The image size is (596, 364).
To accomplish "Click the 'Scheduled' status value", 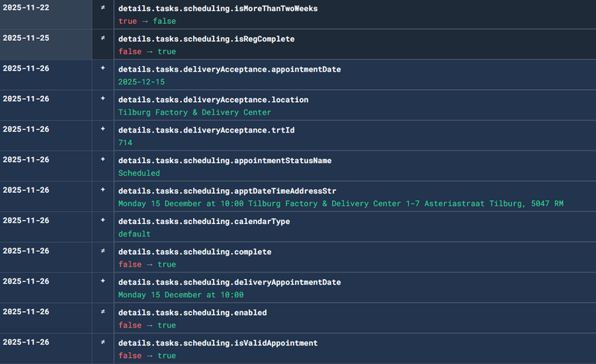I will (x=139, y=173).
